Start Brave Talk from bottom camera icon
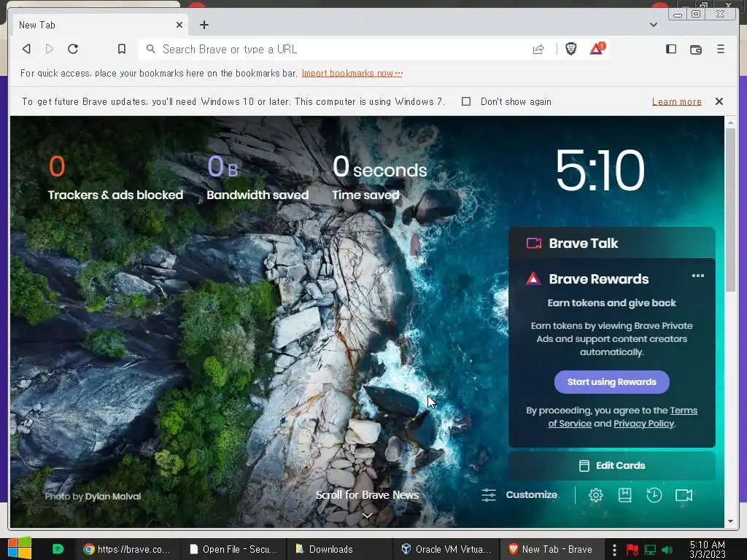The width and height of the screenshot is (747, 560). pos(684,495)
